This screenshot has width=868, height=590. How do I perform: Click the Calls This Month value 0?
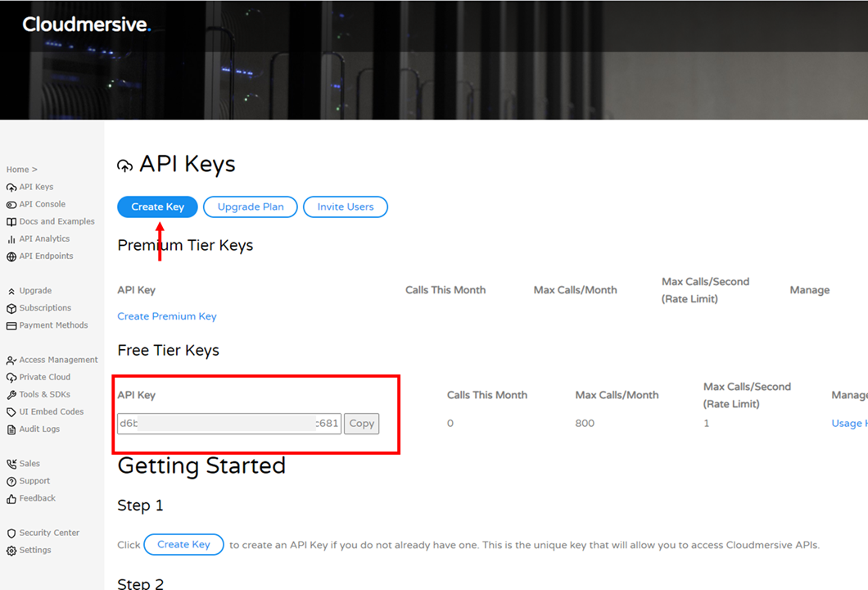click(x=450, y=424)
